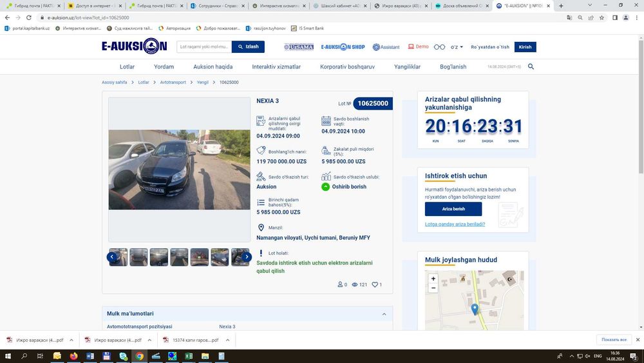The image size is (644, 363).
Task: Open Word from the taskbar
Action: click(90, 356)
